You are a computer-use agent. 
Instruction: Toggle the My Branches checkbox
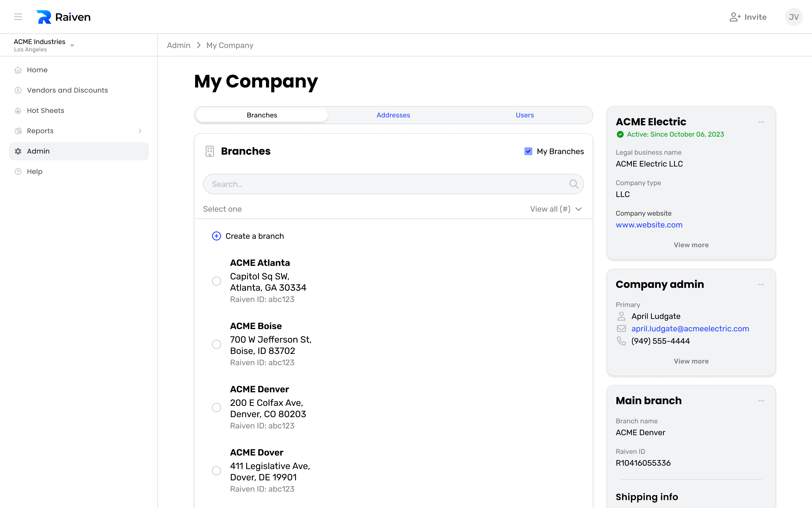[x=528, y=152]
